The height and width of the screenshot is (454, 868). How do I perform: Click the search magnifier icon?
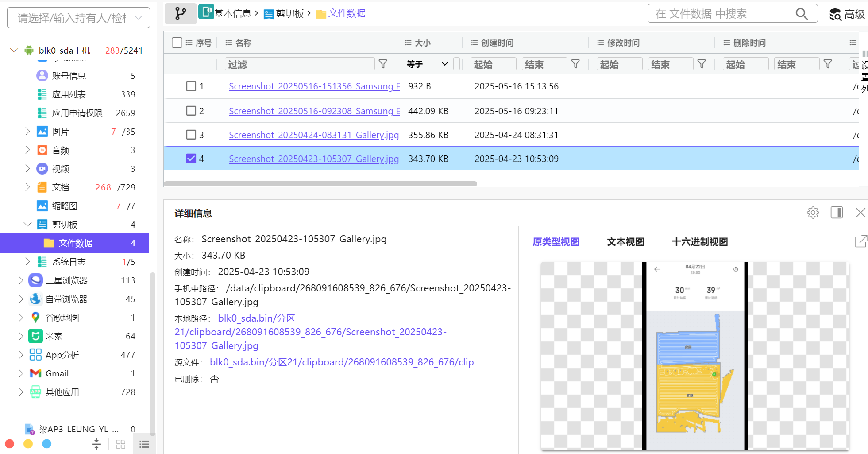coord(802,14)
